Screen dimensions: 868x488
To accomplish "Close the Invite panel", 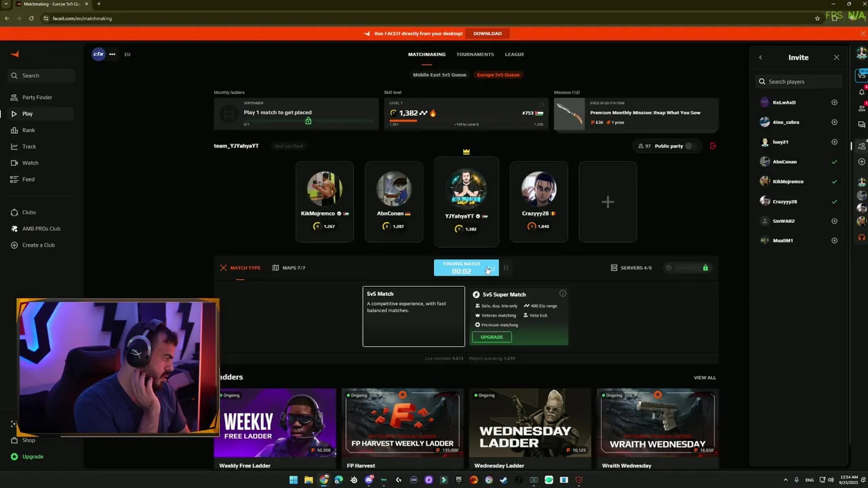I will click(836, 58).
